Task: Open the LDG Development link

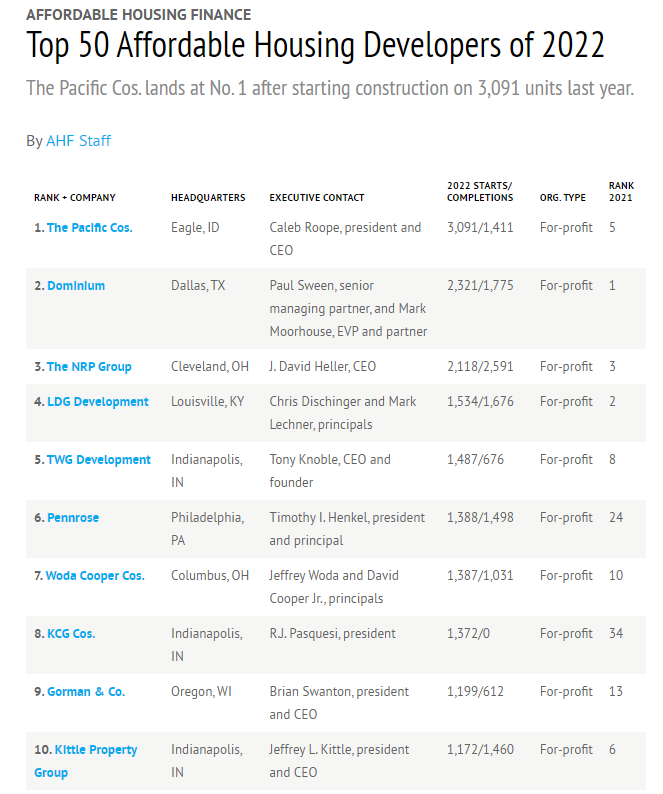Action: 98,402
